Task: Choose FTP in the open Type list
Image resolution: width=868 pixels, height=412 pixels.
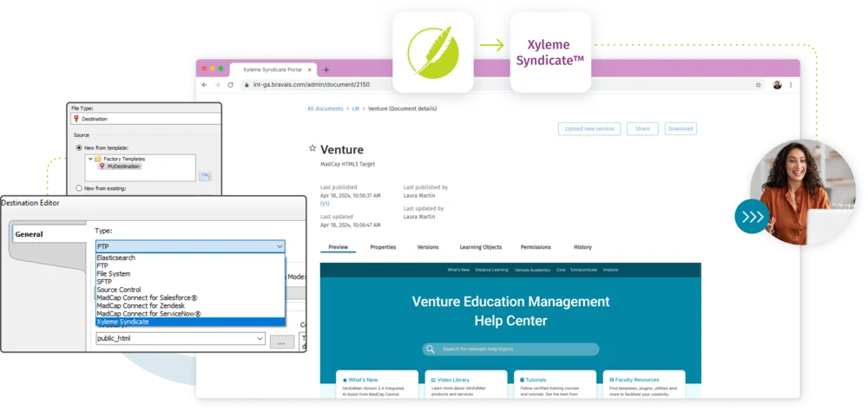Action: [190, 265]
